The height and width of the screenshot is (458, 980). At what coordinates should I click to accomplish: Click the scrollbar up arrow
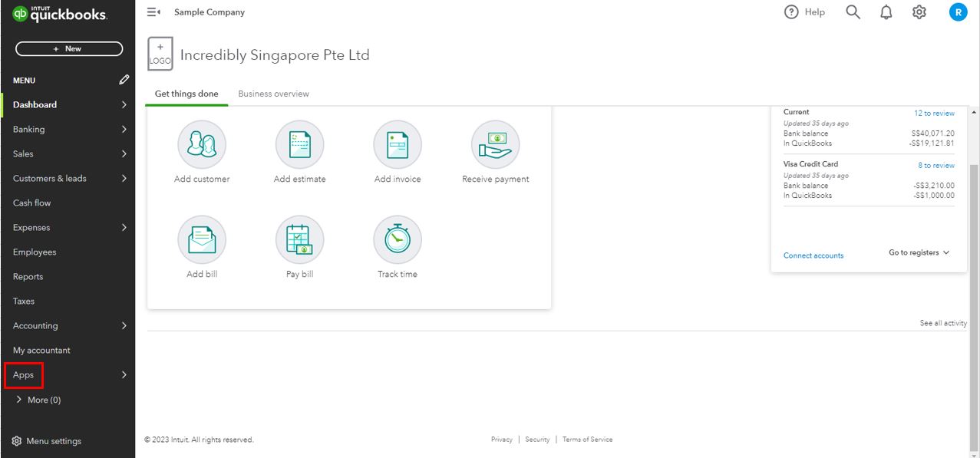[974, 113]
